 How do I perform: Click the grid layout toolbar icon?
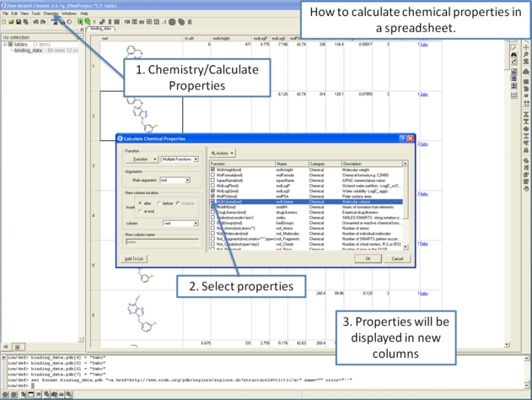pyautogui.click(x=148, y=22)
